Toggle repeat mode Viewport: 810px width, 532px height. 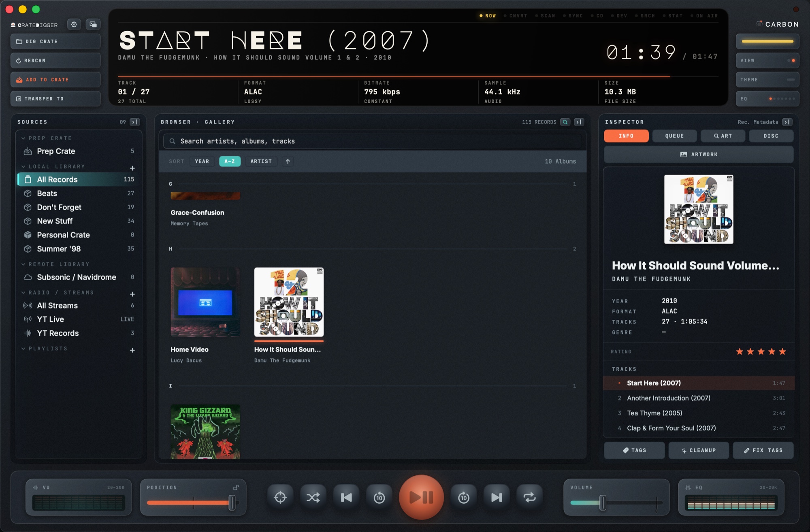pos(529,497)
